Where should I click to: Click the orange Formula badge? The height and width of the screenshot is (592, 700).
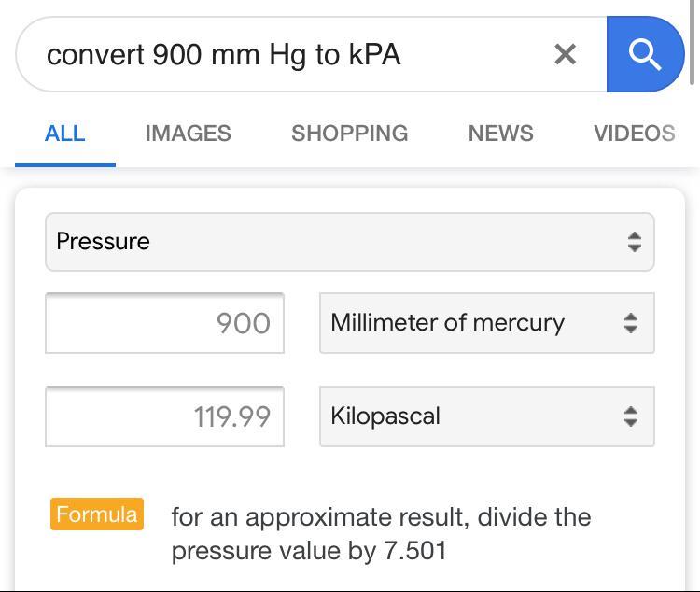tap(97, 514)
